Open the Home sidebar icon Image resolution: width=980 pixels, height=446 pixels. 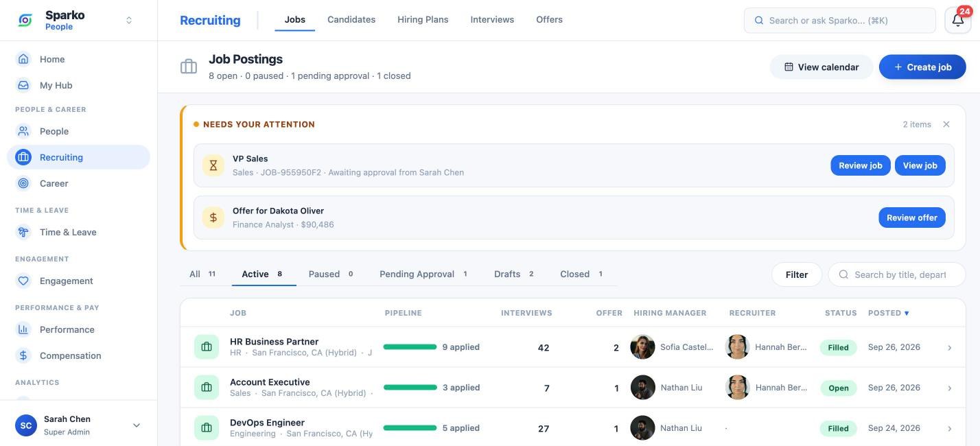(x=23, y=59)
